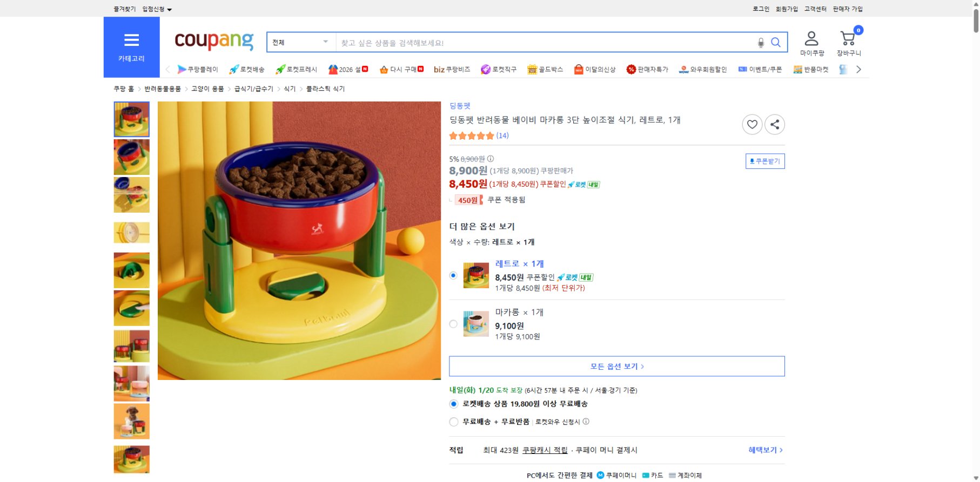Select the second product thumbnail

pyautogui.click(x=131, y=157)
